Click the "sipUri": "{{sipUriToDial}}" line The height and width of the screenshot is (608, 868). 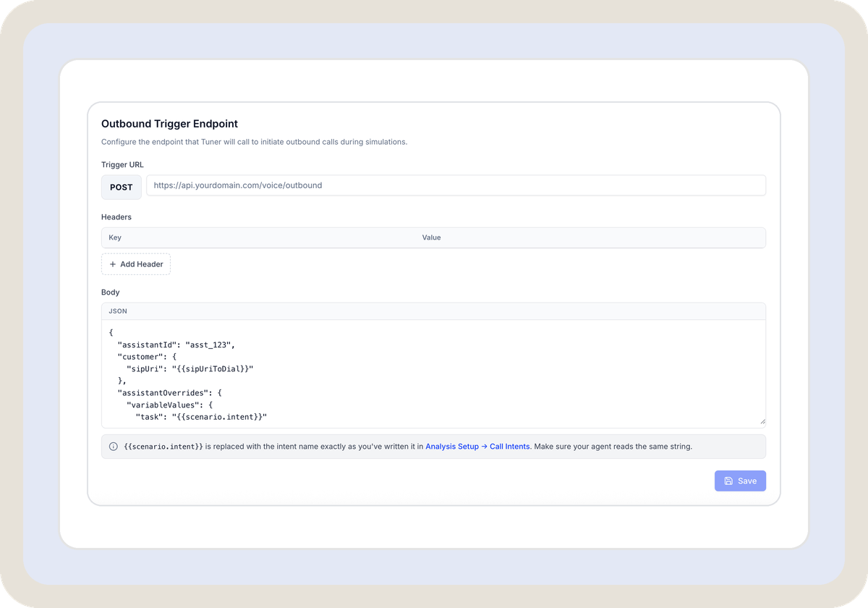click(x=190, y=368)
